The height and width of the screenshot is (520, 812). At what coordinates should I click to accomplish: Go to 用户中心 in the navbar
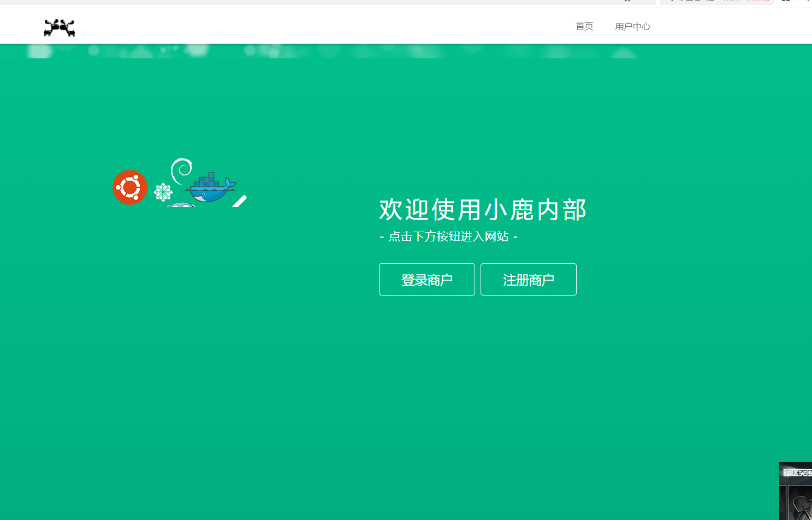(632, 26)
